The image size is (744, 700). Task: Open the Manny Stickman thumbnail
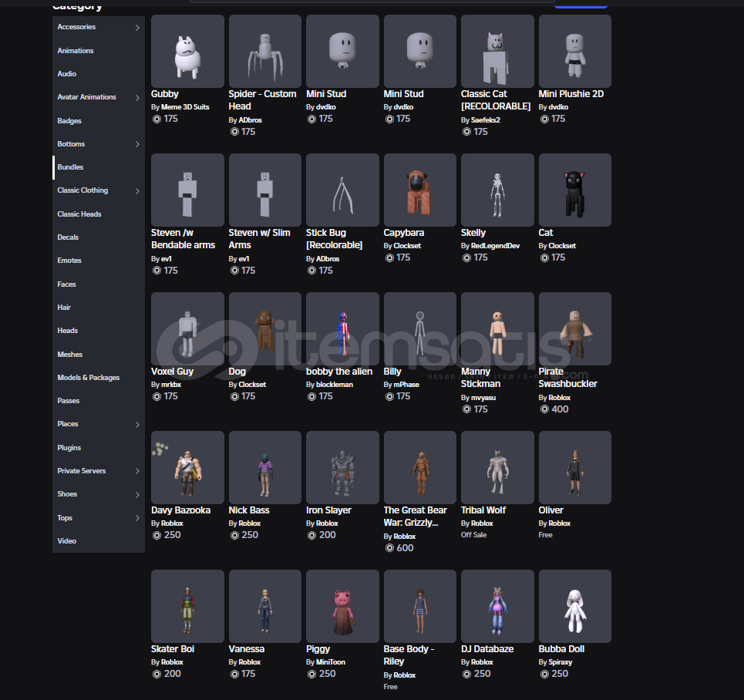point(497,329)
